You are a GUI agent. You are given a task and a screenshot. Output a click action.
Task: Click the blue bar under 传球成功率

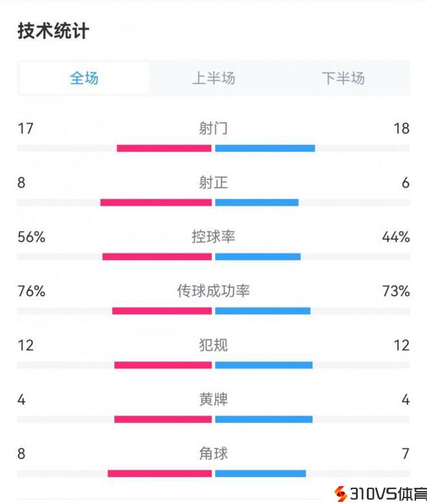263,311
